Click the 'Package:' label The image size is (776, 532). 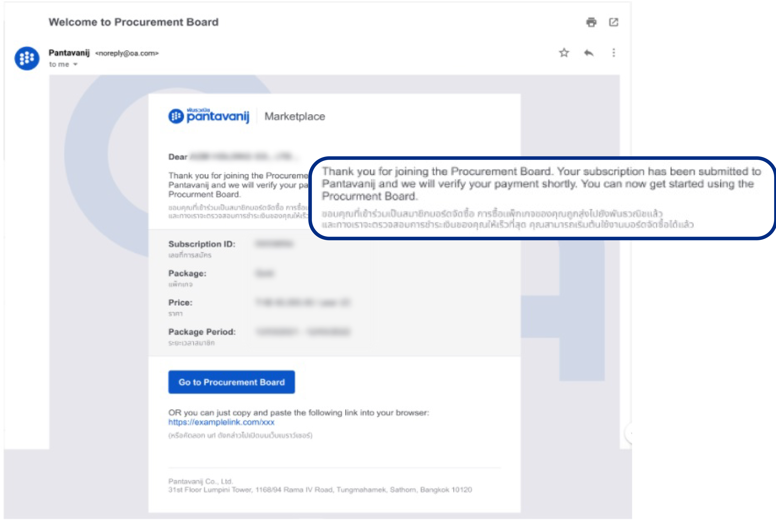click(x=187, y=273)
